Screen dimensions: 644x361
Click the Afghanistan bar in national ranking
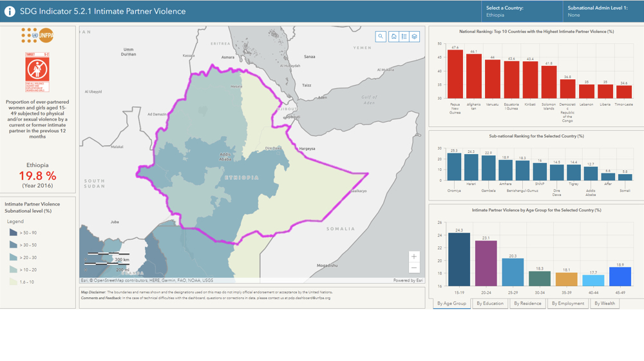pos(474,76)
